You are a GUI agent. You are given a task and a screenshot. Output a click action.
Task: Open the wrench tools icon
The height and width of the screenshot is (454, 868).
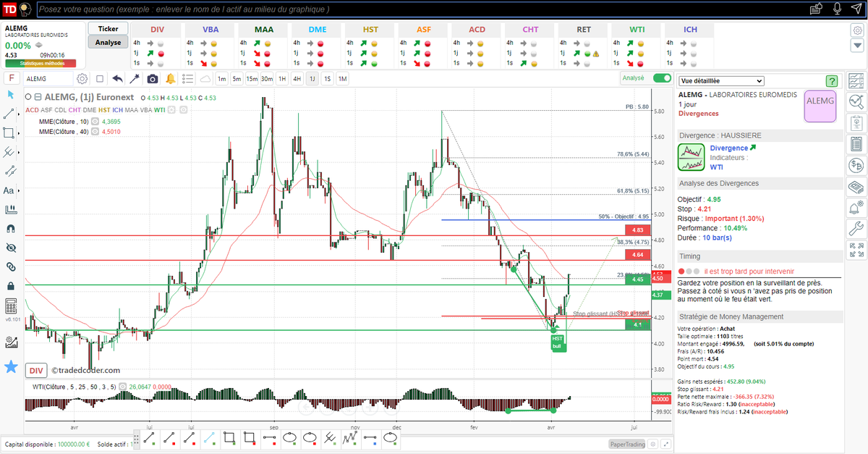(857, 230)
